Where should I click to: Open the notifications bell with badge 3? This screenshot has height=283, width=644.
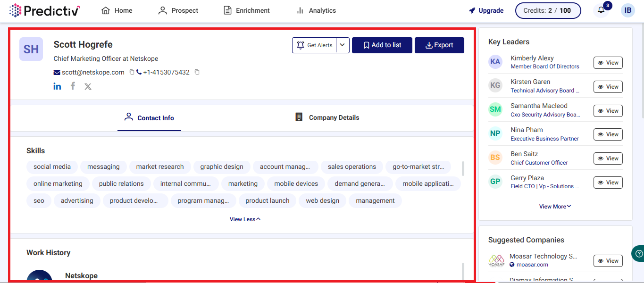tap(601, 10)
